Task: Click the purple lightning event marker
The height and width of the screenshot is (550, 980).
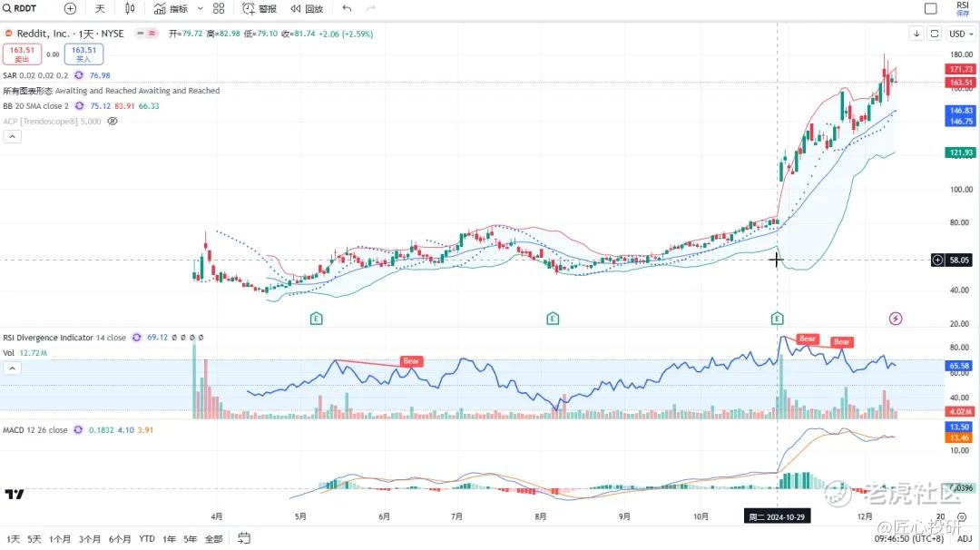Action: point(896,319)
